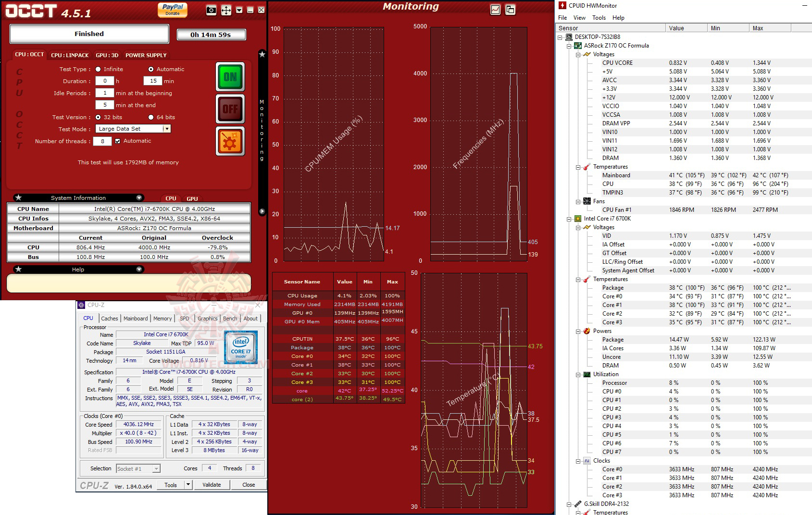The width and height of the screenshot is (812, 515).
Task: Click the CPU-Z Tools button
Action: (171, 485)
